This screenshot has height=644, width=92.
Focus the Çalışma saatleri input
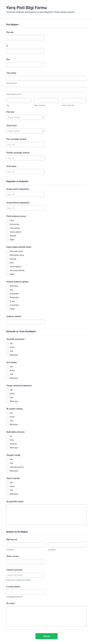click(x=25, y=322)
